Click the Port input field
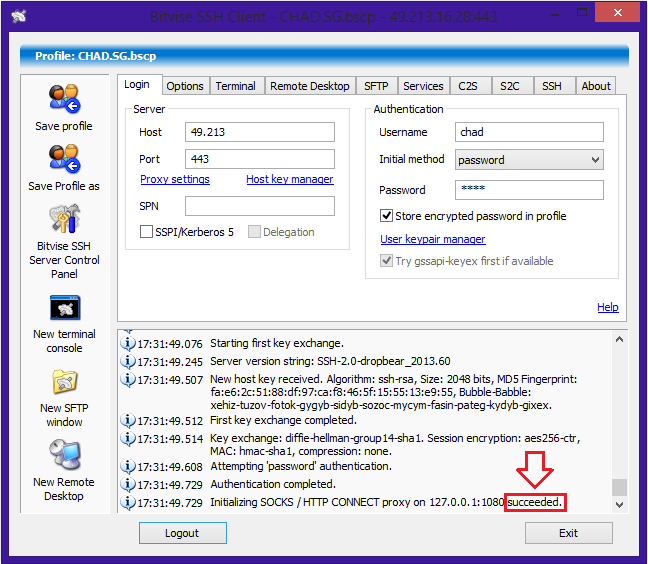Image resolution: width=648 pixels, height=564 pixels. pos(260,159)
